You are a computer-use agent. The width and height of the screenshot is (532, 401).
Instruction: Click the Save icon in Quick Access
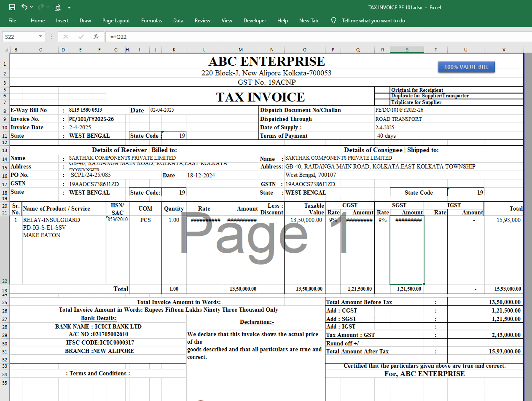pyautogui.click(x=12, y=7)
